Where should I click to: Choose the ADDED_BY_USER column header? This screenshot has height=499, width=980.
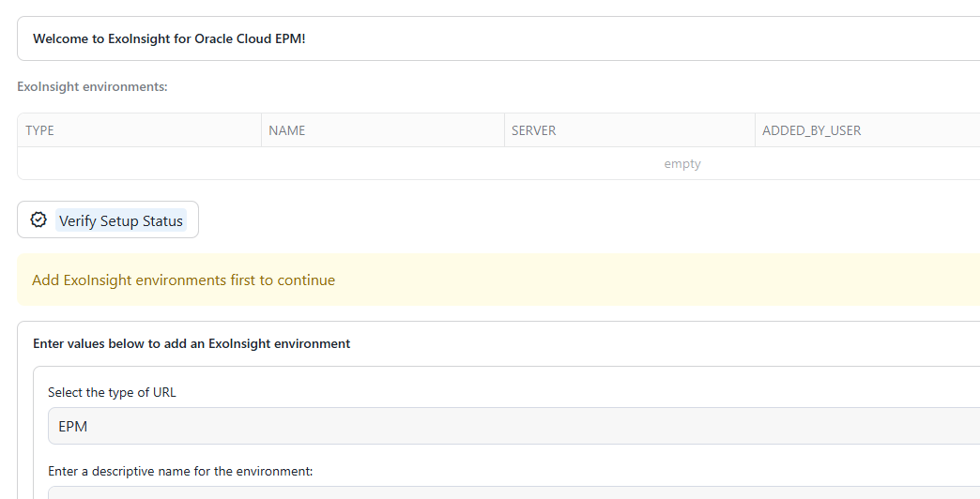coord(811,130)
